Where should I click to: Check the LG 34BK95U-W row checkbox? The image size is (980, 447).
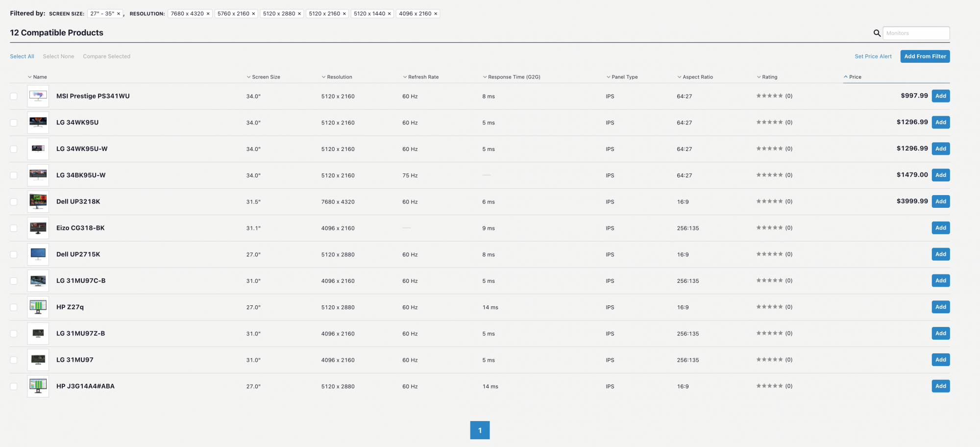click(x=14, y=175)
